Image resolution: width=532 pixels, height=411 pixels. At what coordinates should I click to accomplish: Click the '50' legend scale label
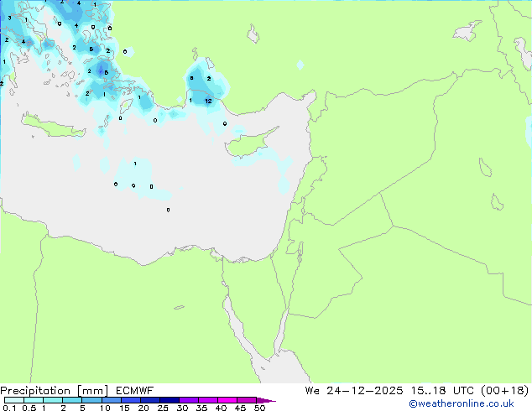pos(259,408)
